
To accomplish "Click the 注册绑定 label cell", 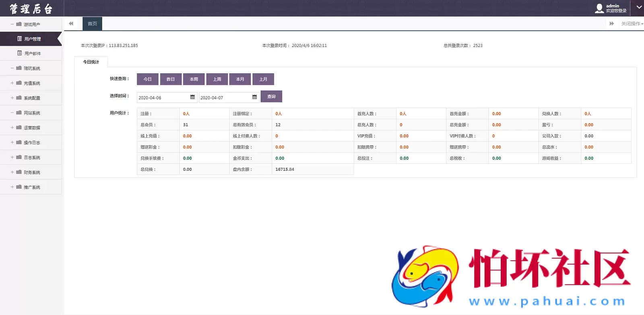I will [250, 114].
